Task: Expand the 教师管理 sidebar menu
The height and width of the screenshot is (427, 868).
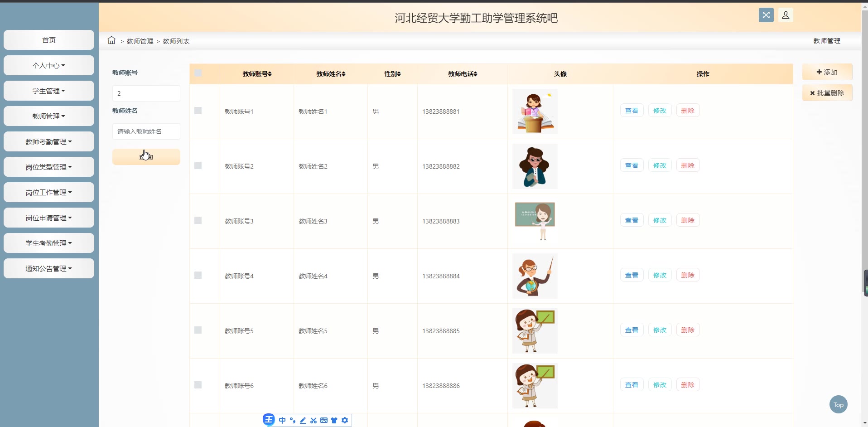Action: [49, 116]
